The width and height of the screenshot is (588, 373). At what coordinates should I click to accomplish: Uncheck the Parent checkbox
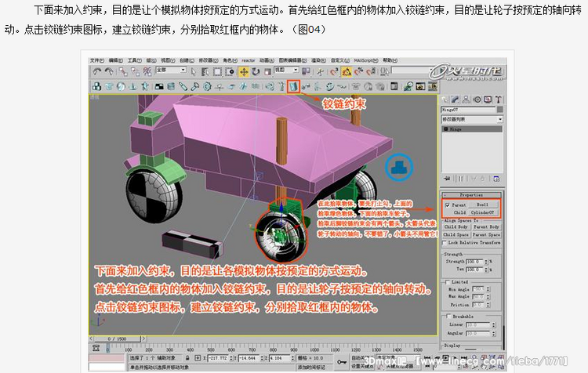tap(448, 205)
